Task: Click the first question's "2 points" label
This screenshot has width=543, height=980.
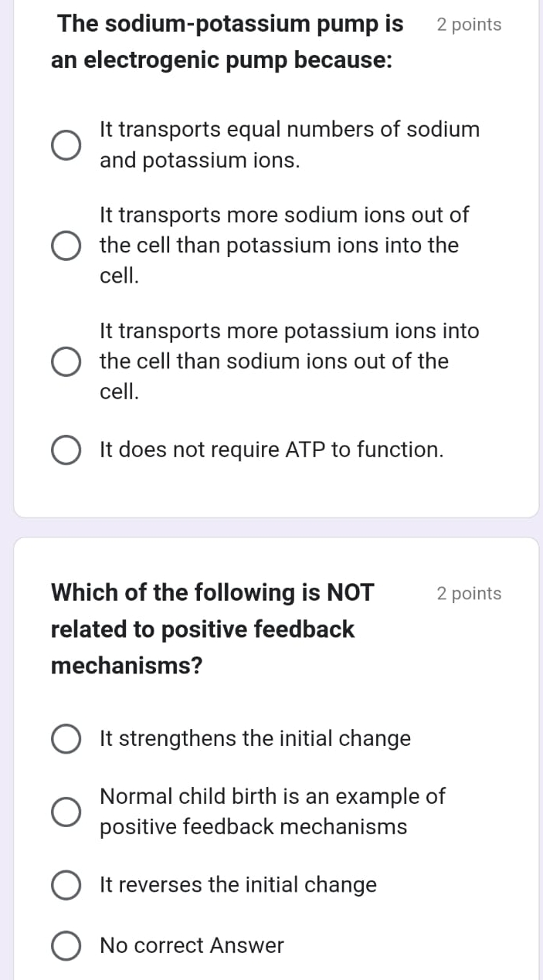Action: pyautogui.click(x=470, y=24)
